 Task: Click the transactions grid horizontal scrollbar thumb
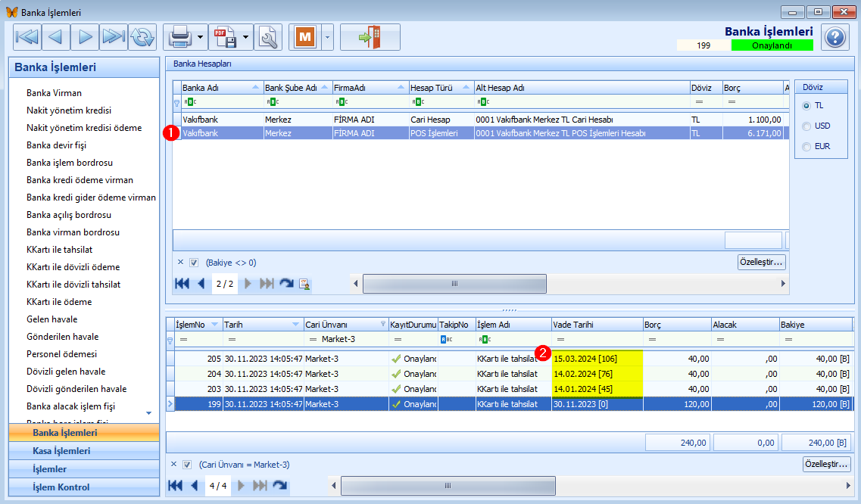point(448,486)
